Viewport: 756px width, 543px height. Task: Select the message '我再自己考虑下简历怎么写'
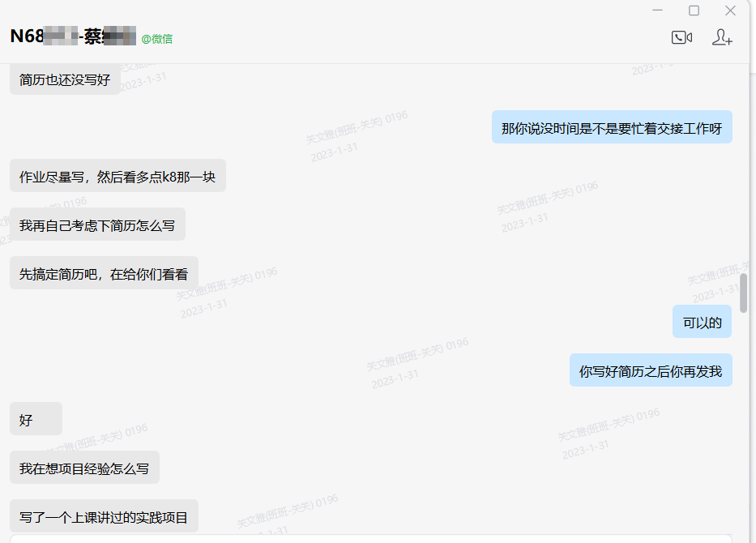coord(97,225)
